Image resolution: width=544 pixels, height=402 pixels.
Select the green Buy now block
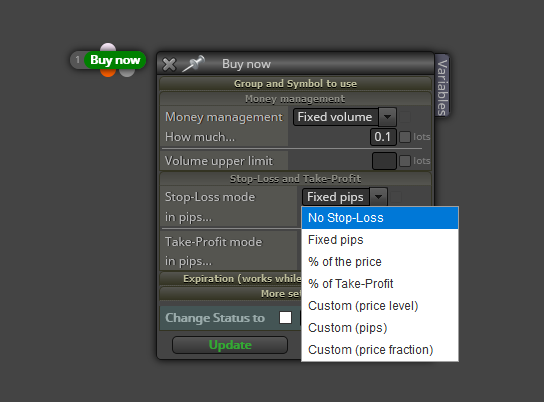pyautogui.click(x=115, y=60)
